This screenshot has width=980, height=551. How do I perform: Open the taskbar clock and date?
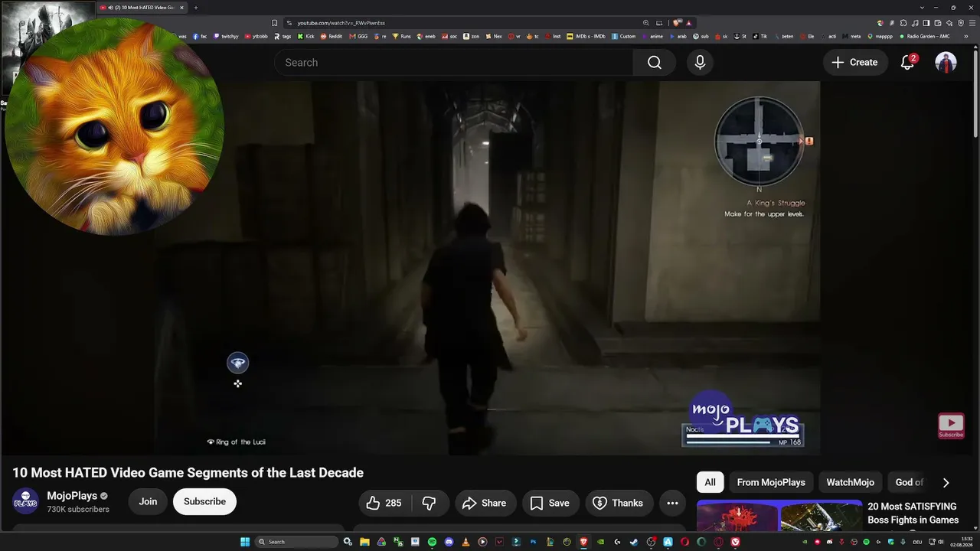coord(962,542)
